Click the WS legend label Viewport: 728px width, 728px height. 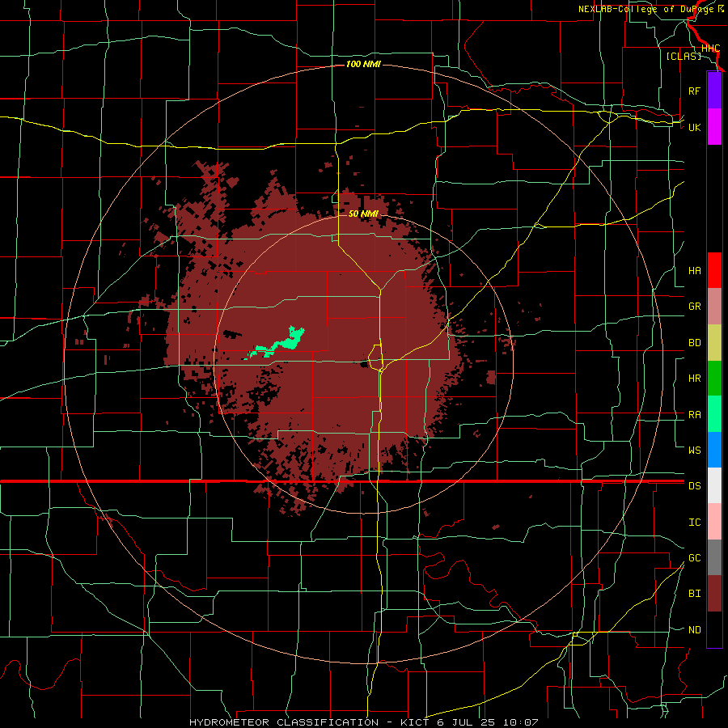694,451
